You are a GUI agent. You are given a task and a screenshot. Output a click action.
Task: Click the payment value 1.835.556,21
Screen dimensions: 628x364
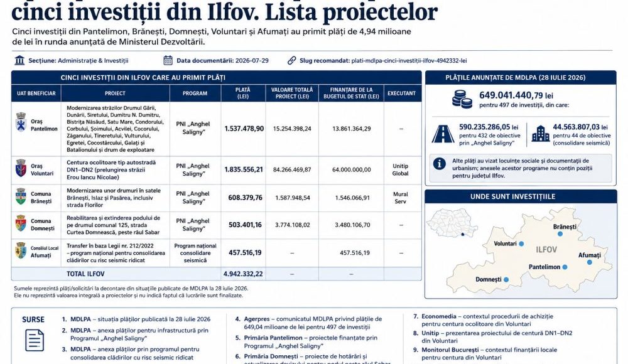[x=244, y=169]
